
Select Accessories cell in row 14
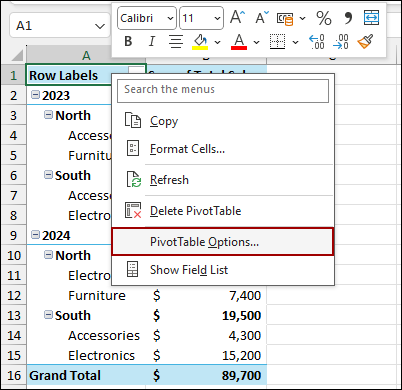pos(86,335)
